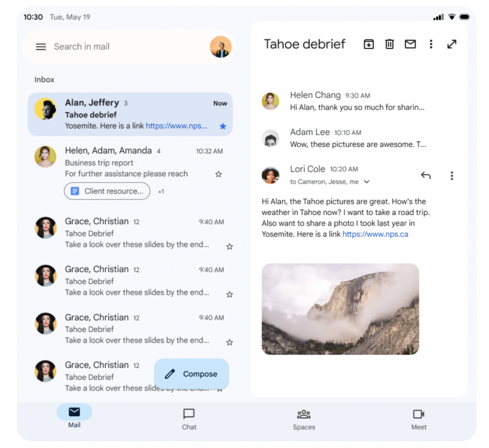Star the first Grace, Christian email
Viewport: 489px width, 448px height.
(x=229, y=246)
